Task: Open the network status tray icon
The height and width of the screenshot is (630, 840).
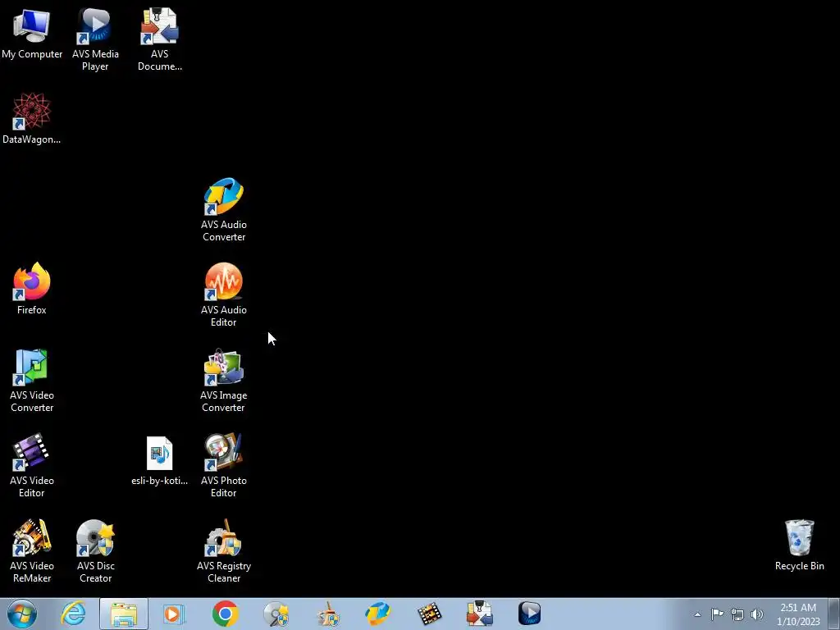Action: (x=737, y=614)
